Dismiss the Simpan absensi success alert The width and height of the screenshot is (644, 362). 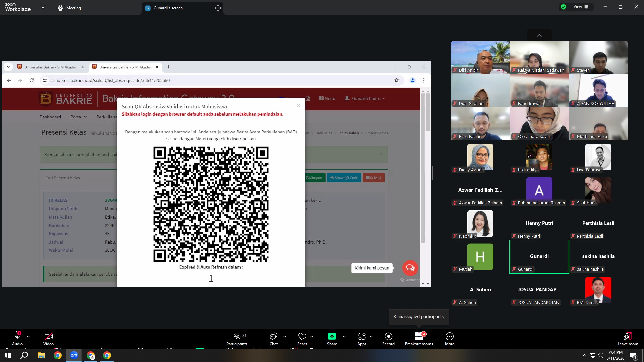[381, 154]
